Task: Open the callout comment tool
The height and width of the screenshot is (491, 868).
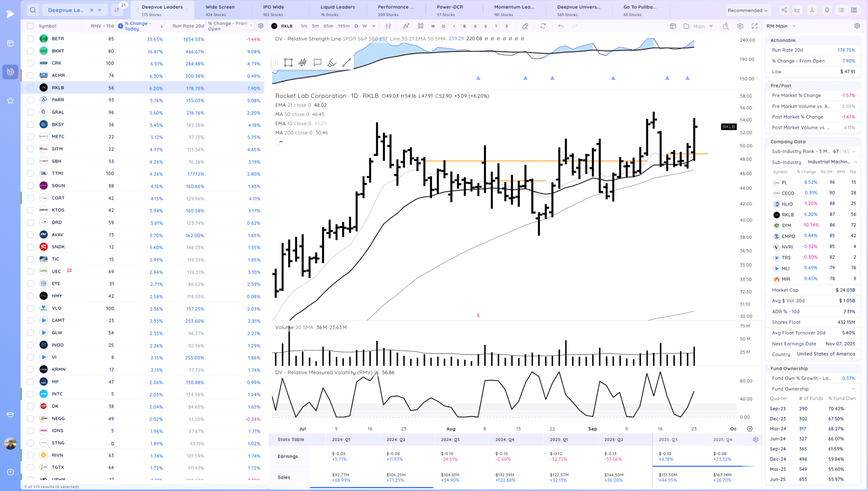Action: pos(317,63)
